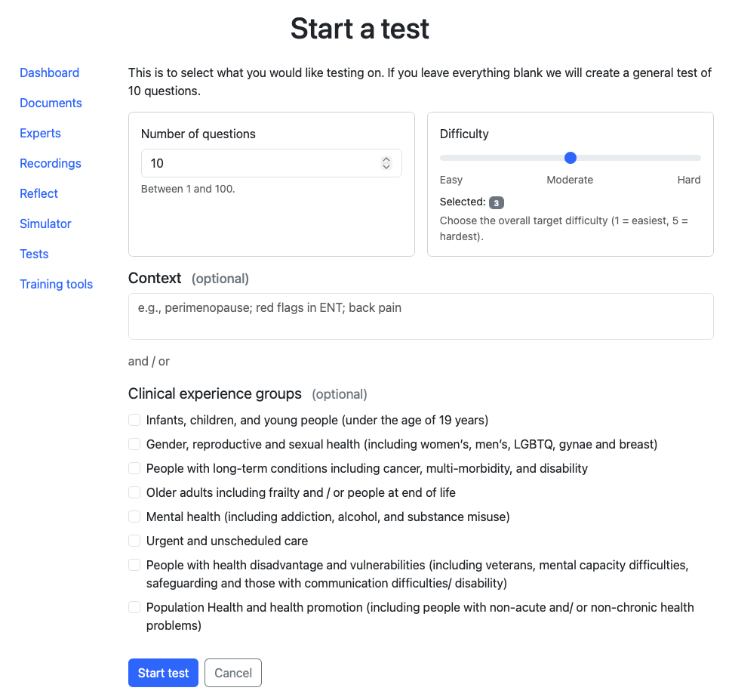
Task: Cancel the test setup
Action: (x=232, y=672)
